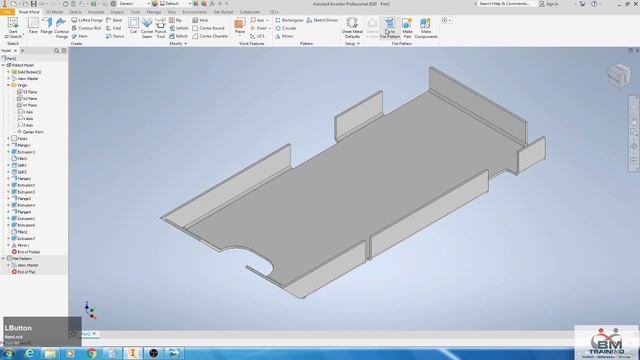The height and width of the screenshot is (360, 640).
Task: Switch to the Annotate tab
Action: pyautogui.click(x=96, y=12)
